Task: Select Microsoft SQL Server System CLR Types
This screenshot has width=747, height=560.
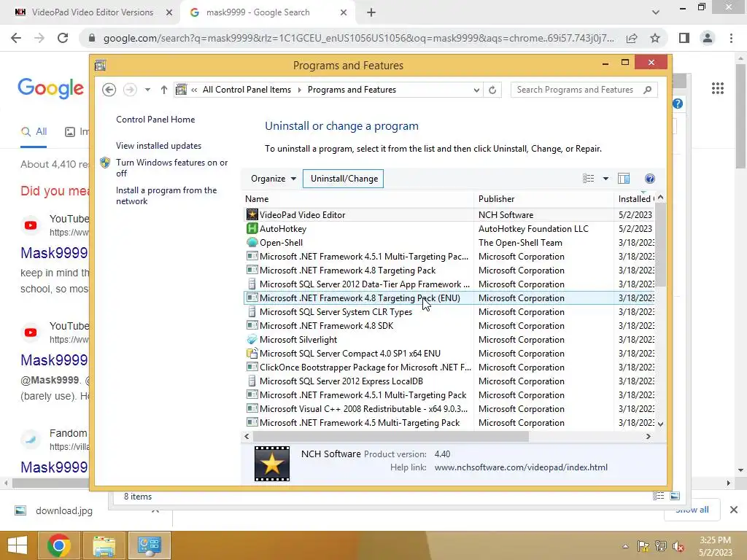Action: point(449,312)
